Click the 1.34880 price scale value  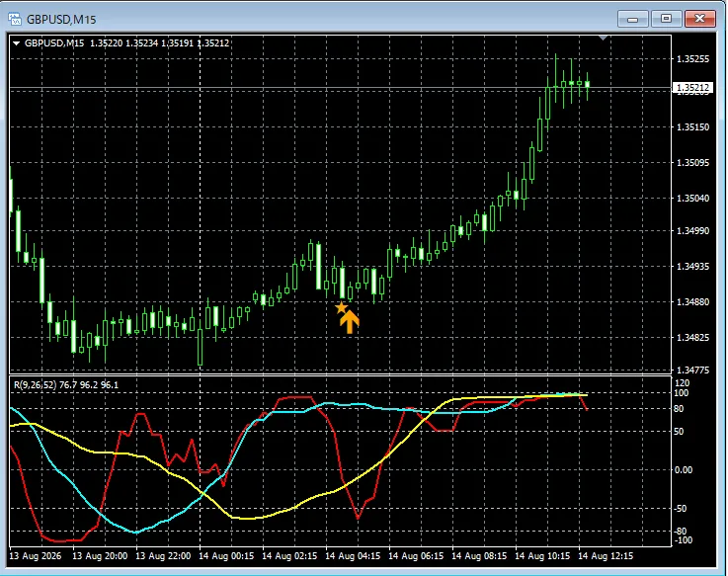click(x=692, y=302)
